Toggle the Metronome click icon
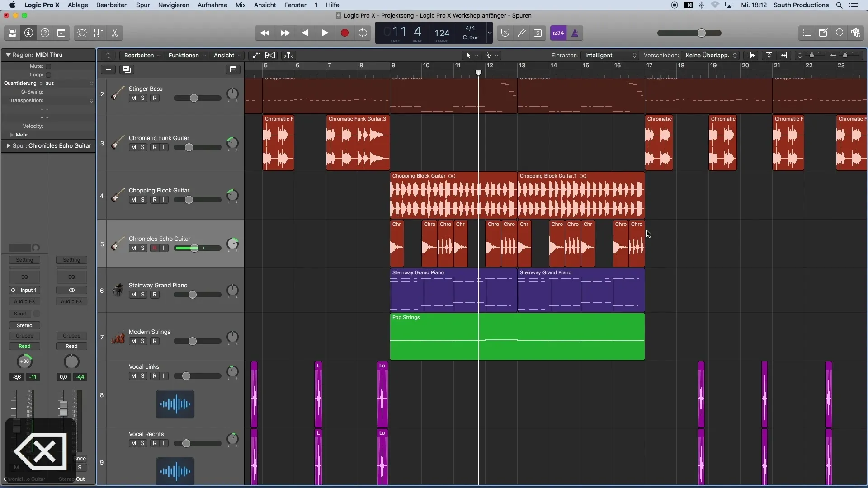This screenshot has width=868, height=488. coord(574,33)
